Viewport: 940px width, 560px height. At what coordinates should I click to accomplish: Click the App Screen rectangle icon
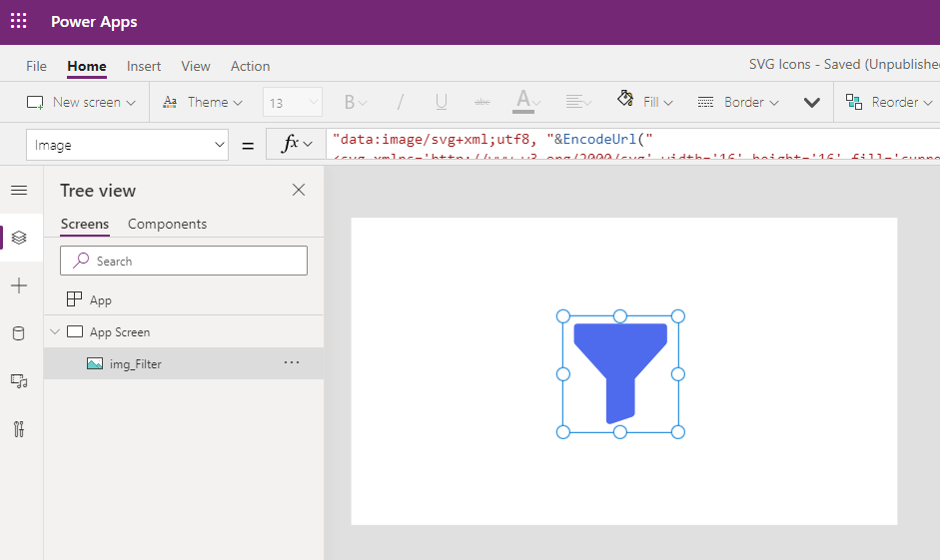75,331
